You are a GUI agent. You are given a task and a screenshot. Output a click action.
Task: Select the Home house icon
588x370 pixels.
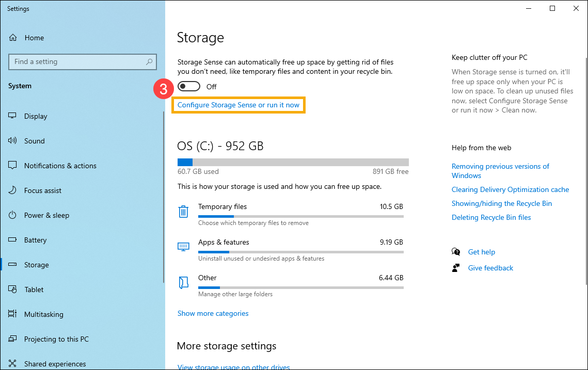(12, 37)
